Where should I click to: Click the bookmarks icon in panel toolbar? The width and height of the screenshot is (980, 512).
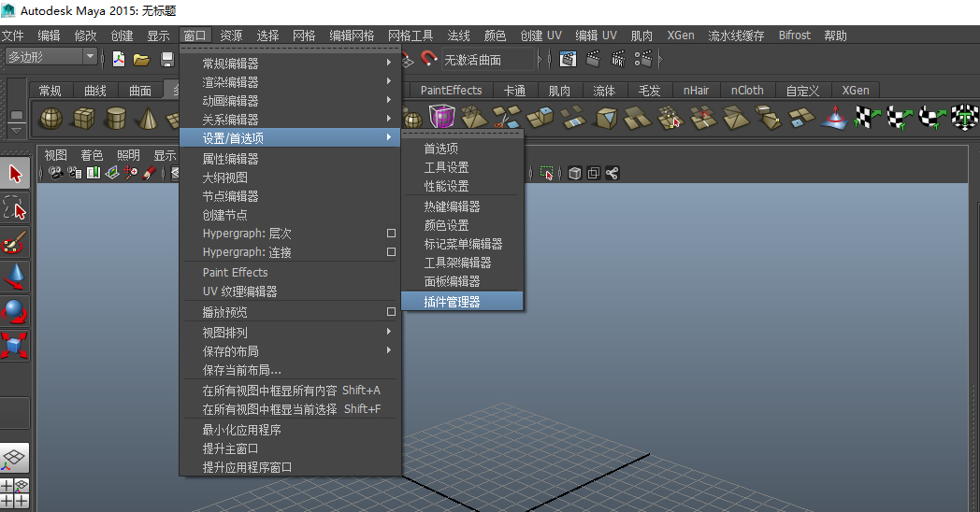(94, 173)
